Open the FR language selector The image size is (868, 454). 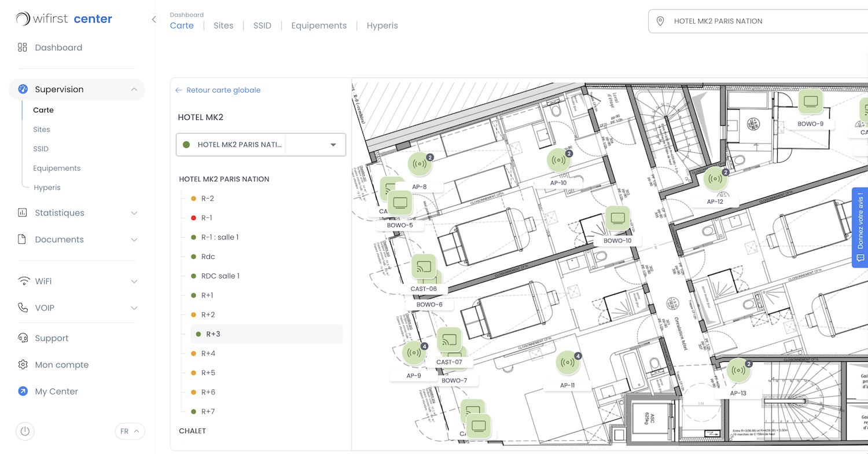tap(130, 431)
